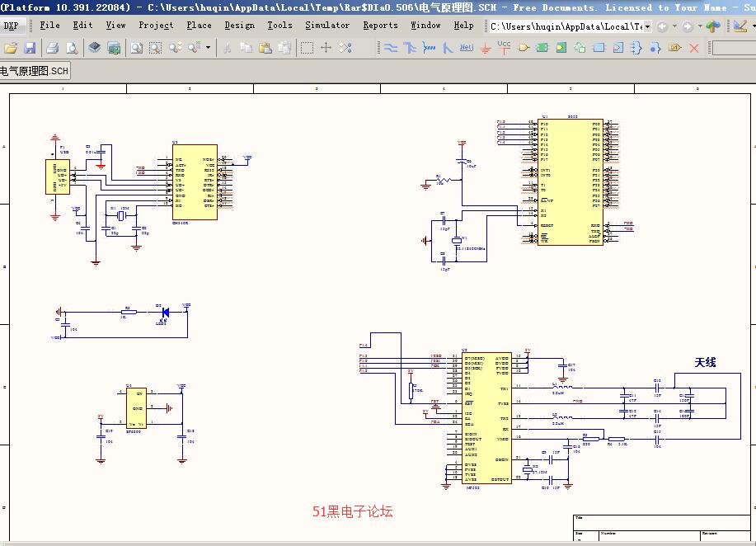The width and height of the screenshot is (756, 546).
Task: Expand the zoom options dropdown arrow
Action: [208, 48]
